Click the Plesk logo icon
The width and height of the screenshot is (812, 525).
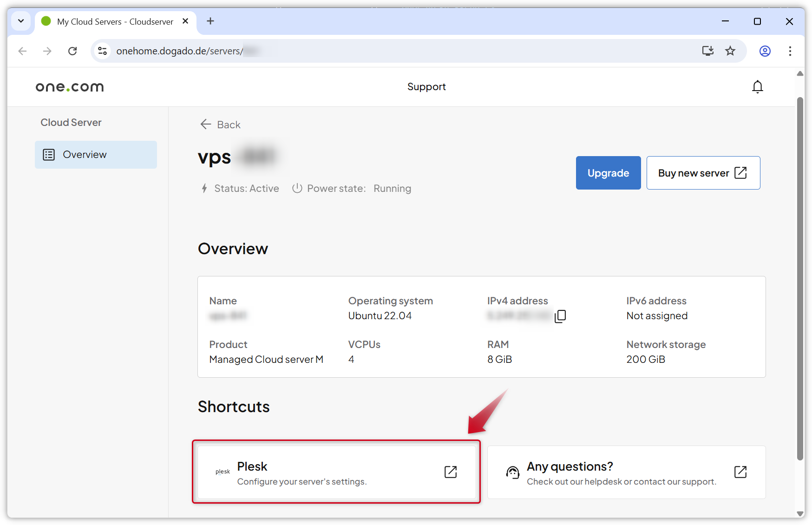click(223, 471)
